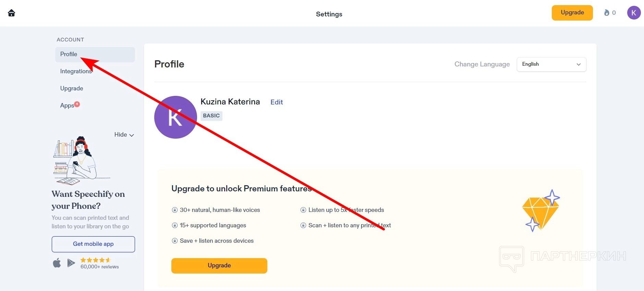Open the English language dropdown

point(551,64)
